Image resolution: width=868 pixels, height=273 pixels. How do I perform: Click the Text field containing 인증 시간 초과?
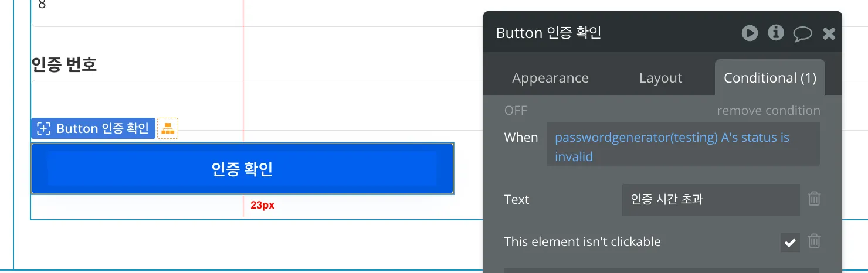click(710, 199)
